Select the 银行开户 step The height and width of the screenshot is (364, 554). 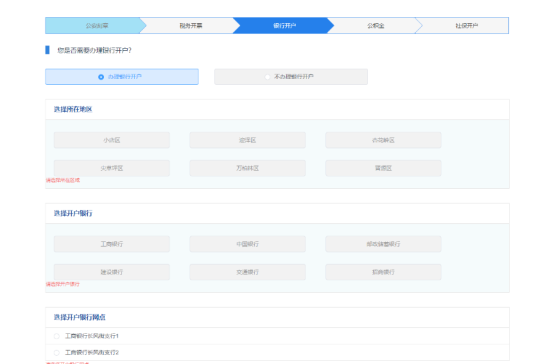pos(284,25)
